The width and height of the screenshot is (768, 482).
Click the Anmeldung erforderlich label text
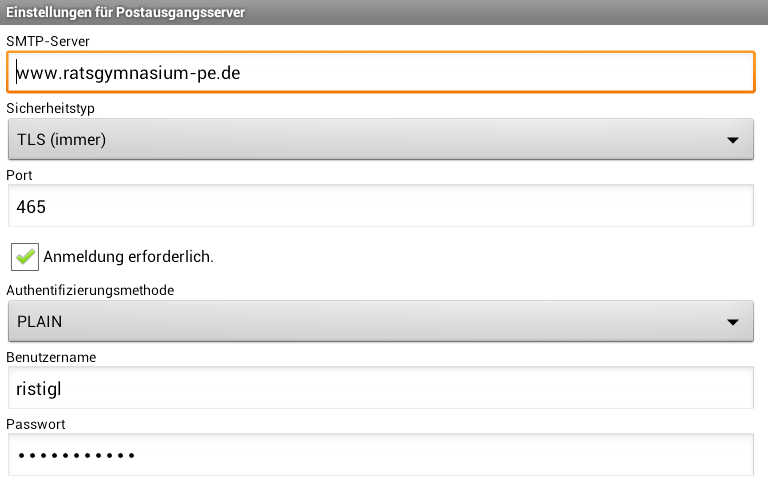click(128, 257)
